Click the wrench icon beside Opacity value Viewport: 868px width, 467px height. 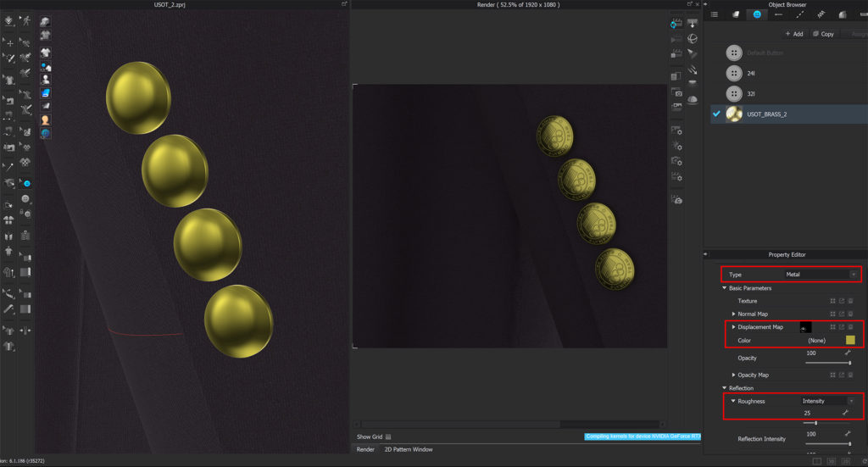click(x=847, y=353)
